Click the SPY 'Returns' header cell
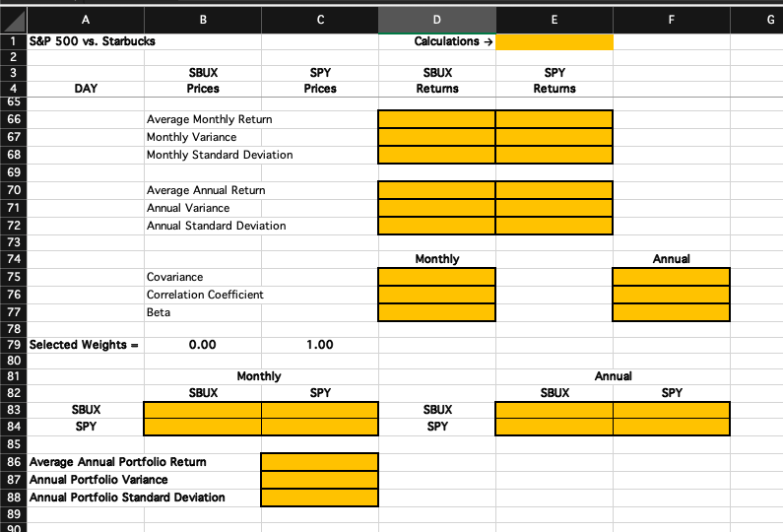 click(x=555, y=89)
